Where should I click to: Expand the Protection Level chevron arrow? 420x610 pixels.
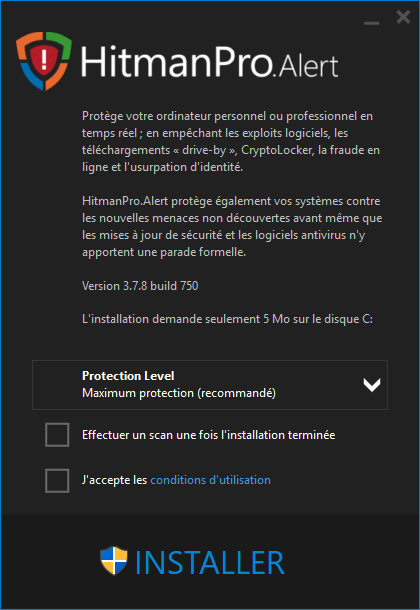tap(372, 385)
